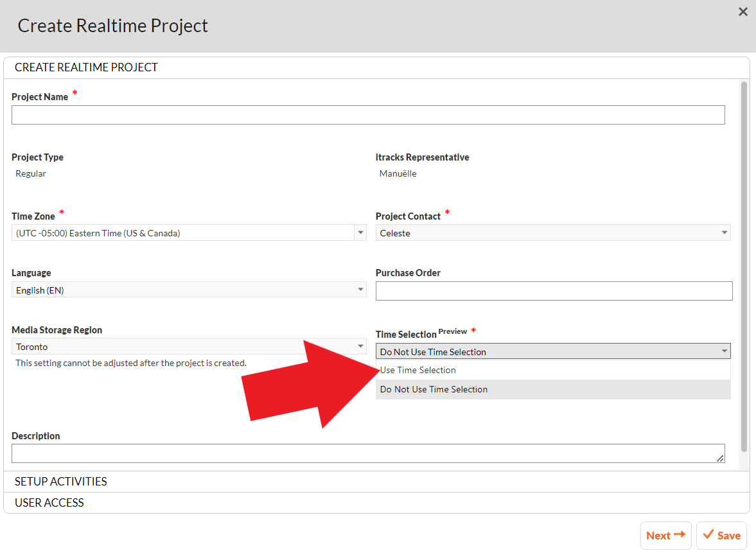Click the Regular project type value
This screenshot has width=756, height=560.
[31, 173]
